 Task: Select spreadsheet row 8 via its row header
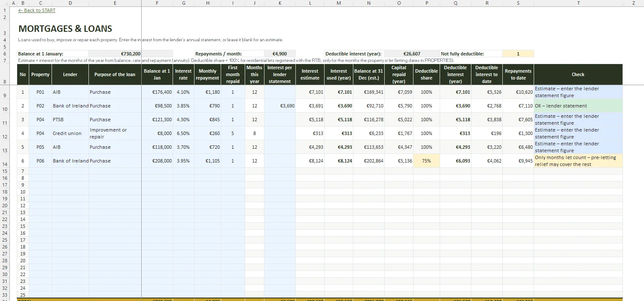coord(5,74)
